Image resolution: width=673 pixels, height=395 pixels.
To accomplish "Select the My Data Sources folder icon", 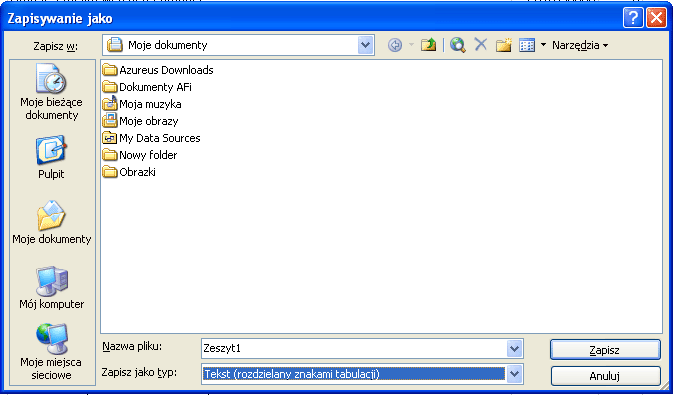I will [x=110, y=138].
